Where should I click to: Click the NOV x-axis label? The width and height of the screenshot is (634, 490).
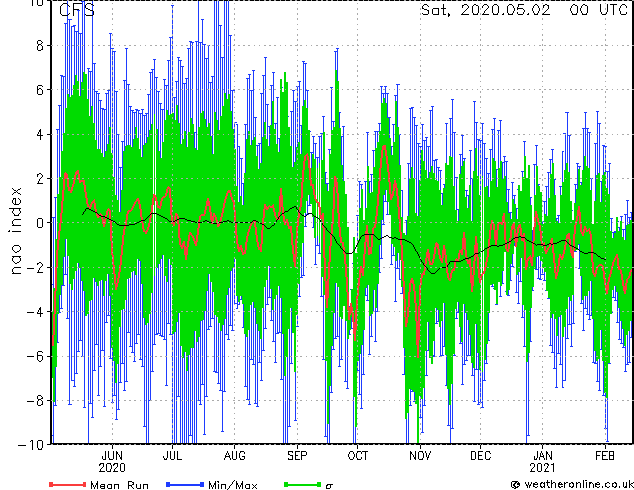tap(420, 456)
